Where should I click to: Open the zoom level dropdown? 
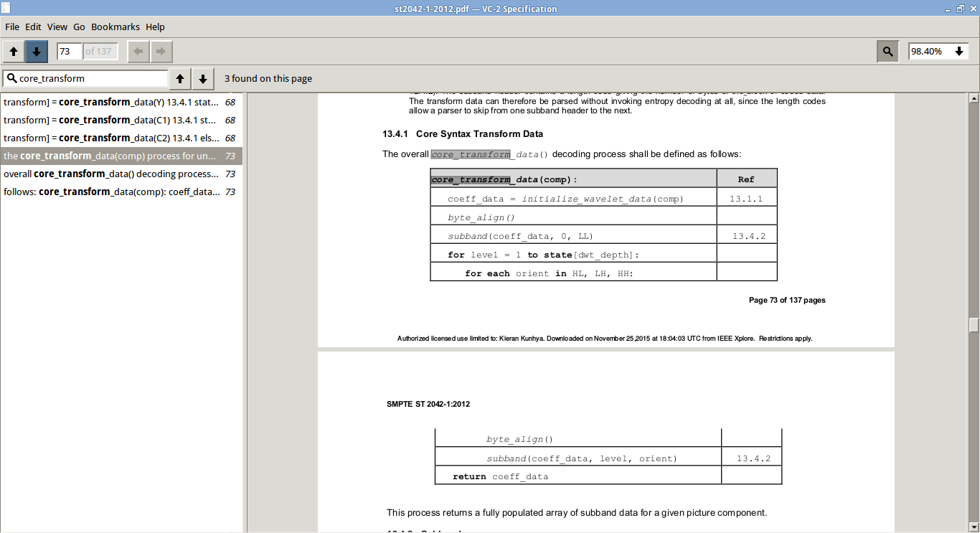(x=958, y=52)
